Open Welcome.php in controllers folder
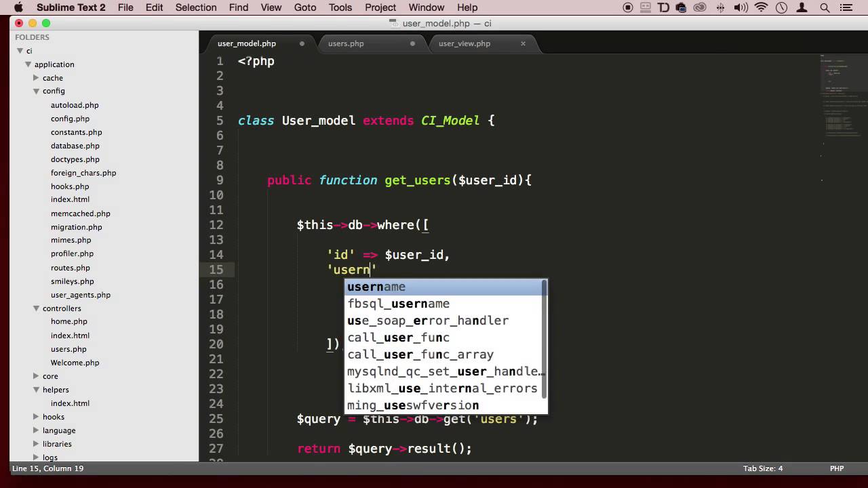This screenshot has width=868, height=488. [75, 363]
